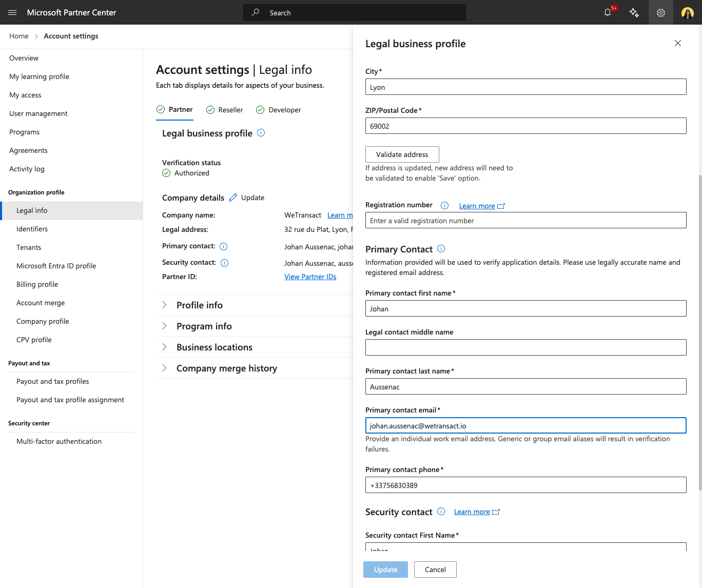Open the notifications bell
The width and height of the screenshot is (702, 588).
608,12
